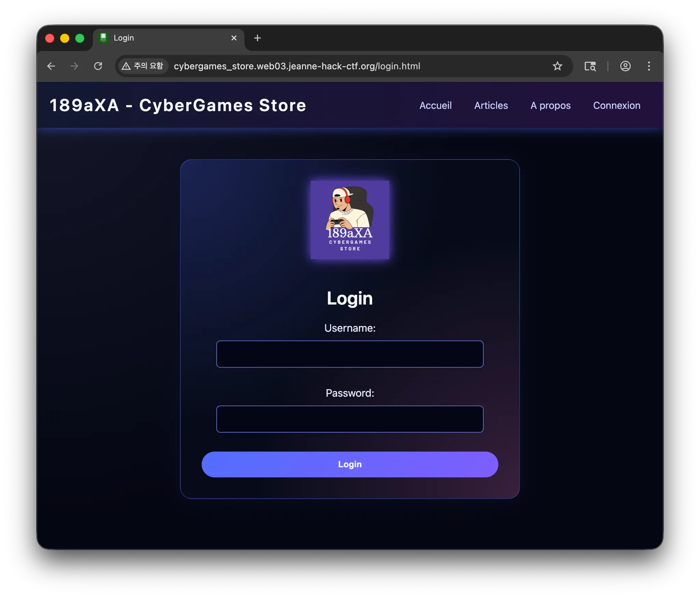The width and height of the screenshot is (700, 598).
Task: Click the 189aXA CyberGames Store logo image
Action: 350,220
